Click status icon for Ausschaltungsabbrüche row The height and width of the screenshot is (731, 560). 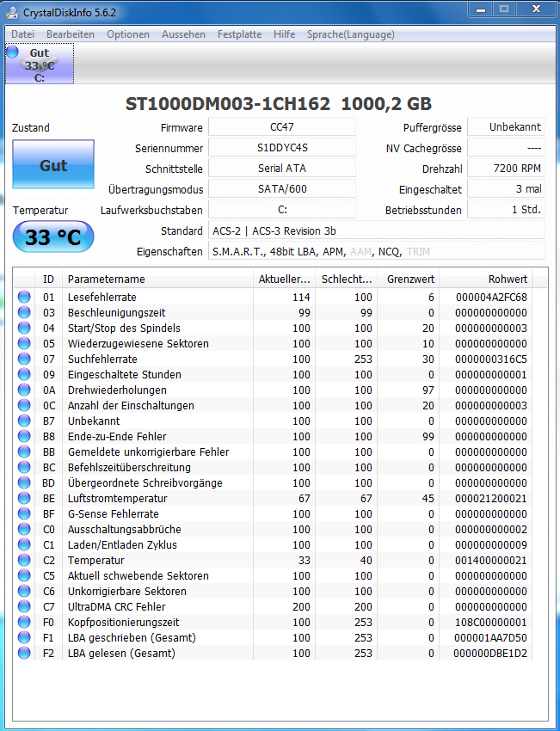[x=24, y=529]
